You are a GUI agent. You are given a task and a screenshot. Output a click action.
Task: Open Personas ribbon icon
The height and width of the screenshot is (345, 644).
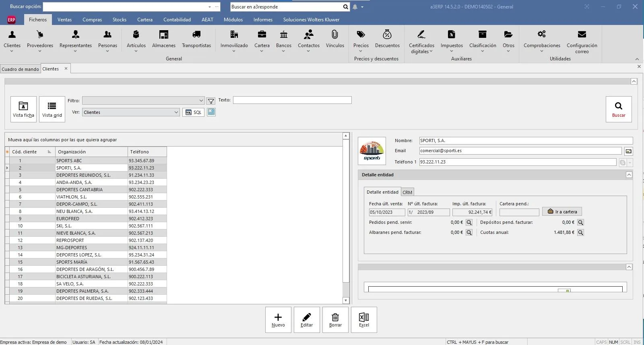(107, 40)
